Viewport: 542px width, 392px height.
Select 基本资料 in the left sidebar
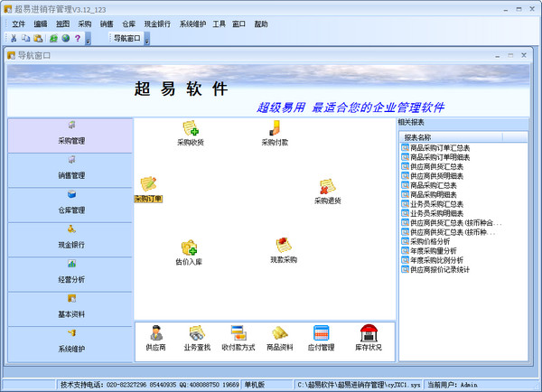pyautogui.click(x=70, y=310)
